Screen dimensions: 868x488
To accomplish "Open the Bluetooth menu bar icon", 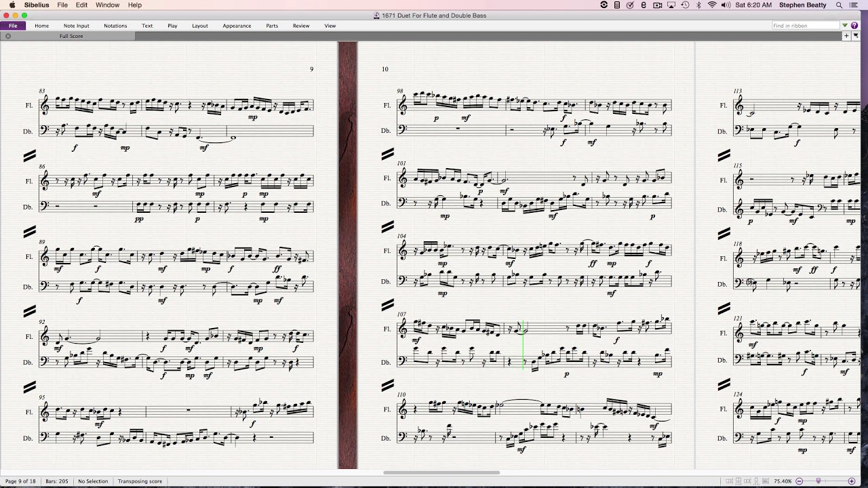I will (698, 5).
